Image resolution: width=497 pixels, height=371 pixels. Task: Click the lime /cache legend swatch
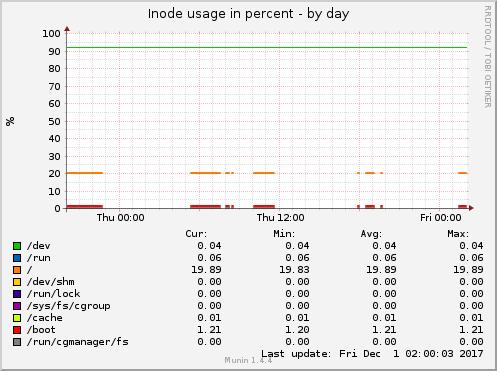pos(17,318)
